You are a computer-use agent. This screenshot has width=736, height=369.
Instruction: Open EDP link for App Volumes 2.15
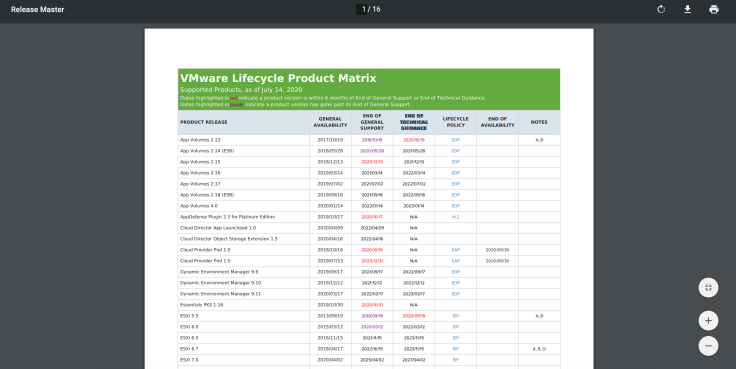click(x=455, y=162)
